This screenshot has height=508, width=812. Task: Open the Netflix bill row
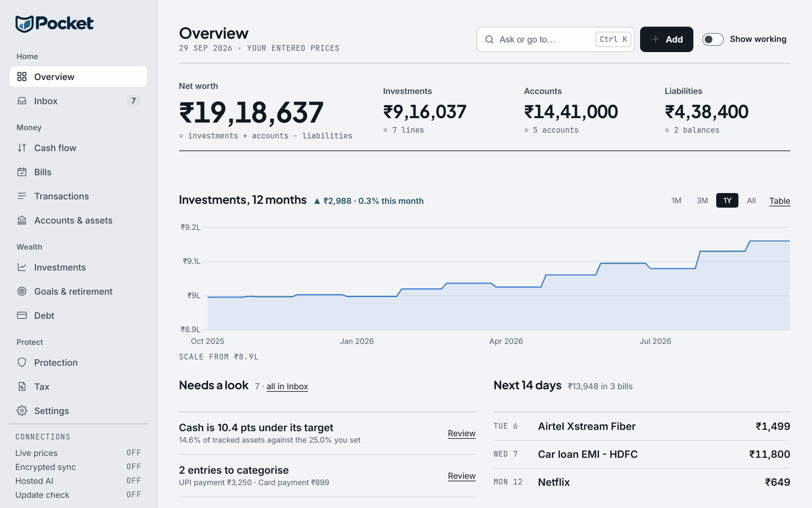642,483
